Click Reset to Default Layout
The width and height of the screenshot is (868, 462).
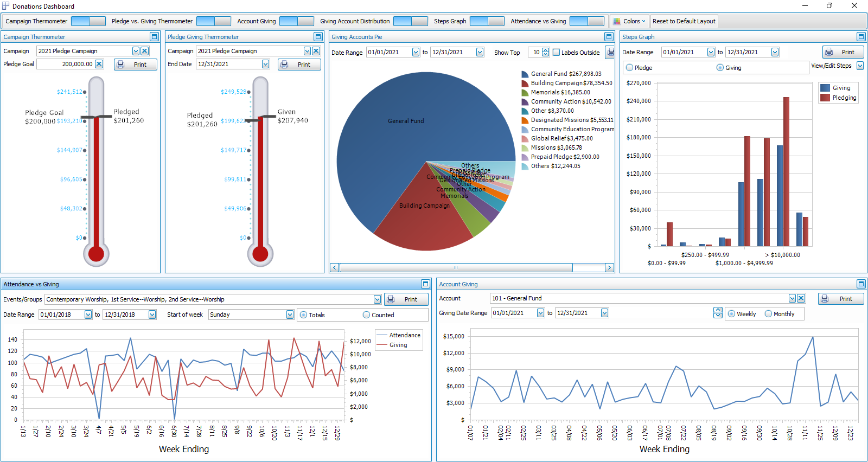684,21
